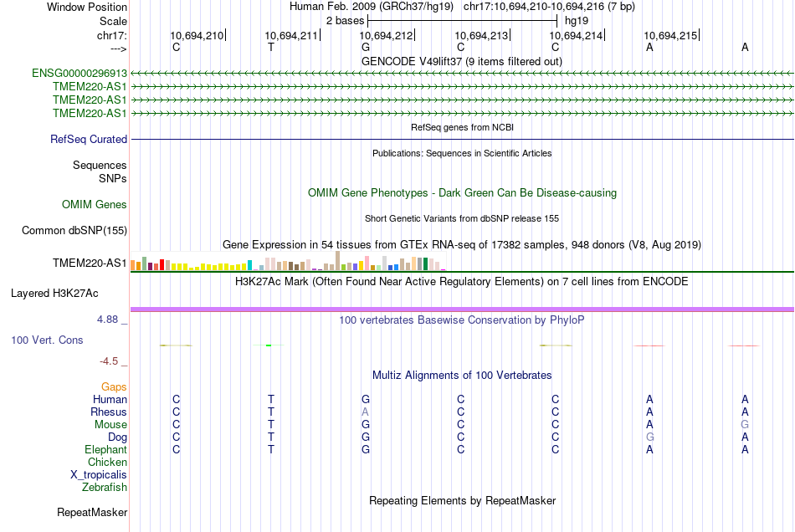This screenshot has height=532, width=795.
Task: Click the chr17:10,694,210-10,694,216 position text
Action: point(549,7)
